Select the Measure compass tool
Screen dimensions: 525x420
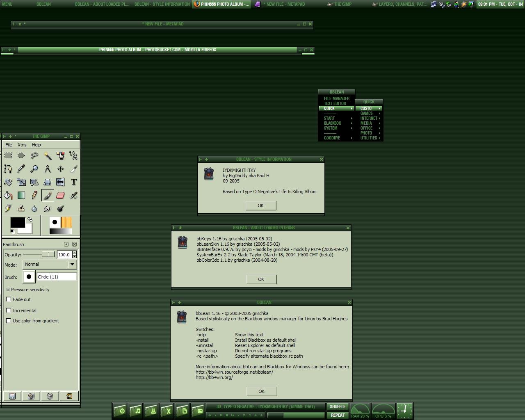pyautogui.click(x=48, y=169)
